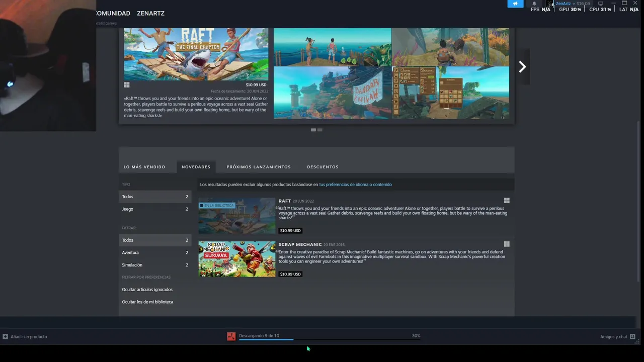Click the SCRAP MECHANIC title
644x362 pixels.
pyautogui.click(x=300, y=244)
